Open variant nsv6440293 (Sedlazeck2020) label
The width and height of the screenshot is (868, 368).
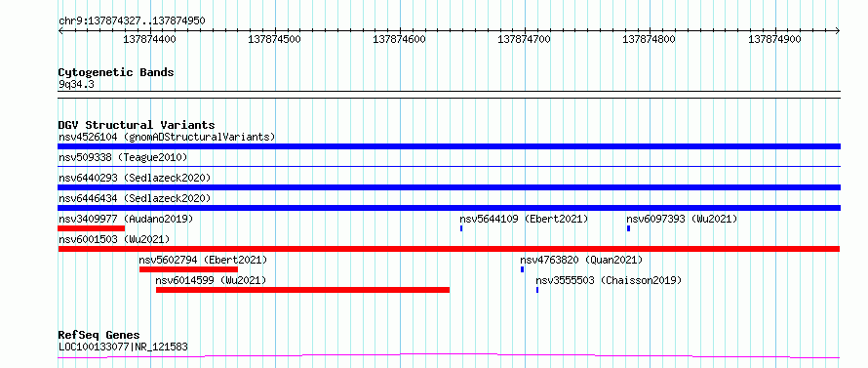pos(135,178)
